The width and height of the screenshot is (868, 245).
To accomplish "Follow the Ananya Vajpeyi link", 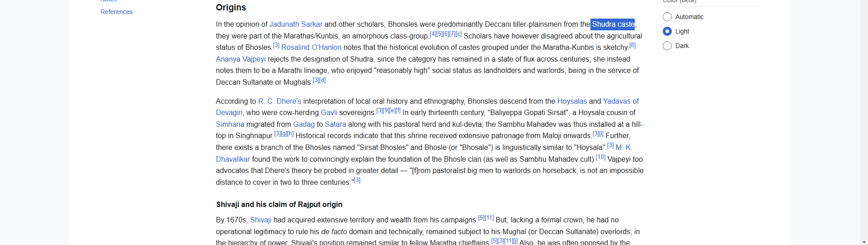I will [241, 59].
